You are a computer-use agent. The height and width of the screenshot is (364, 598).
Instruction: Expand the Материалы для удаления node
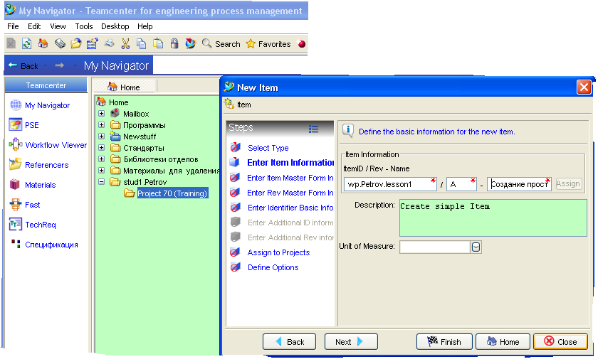tap(101, 170)
